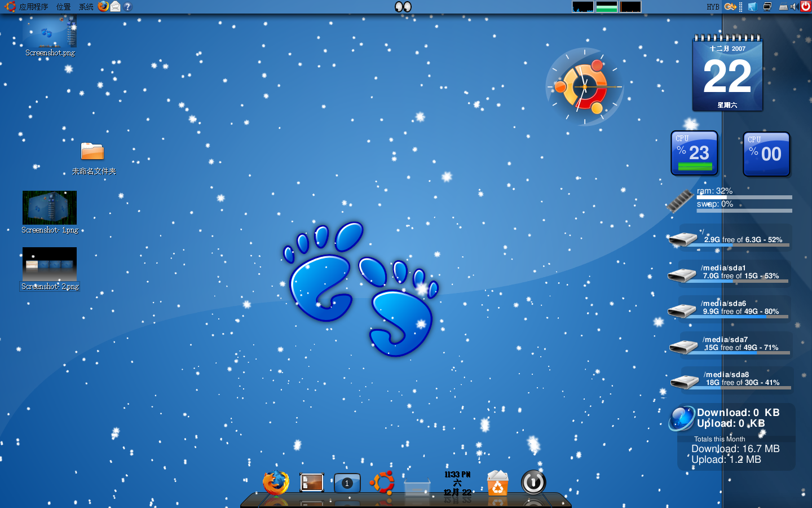This screenshot has height=508, width=812.
Task: Open the 应用程序 (Applications) menu
Action: pyautogui.click(x=33, y=7)
